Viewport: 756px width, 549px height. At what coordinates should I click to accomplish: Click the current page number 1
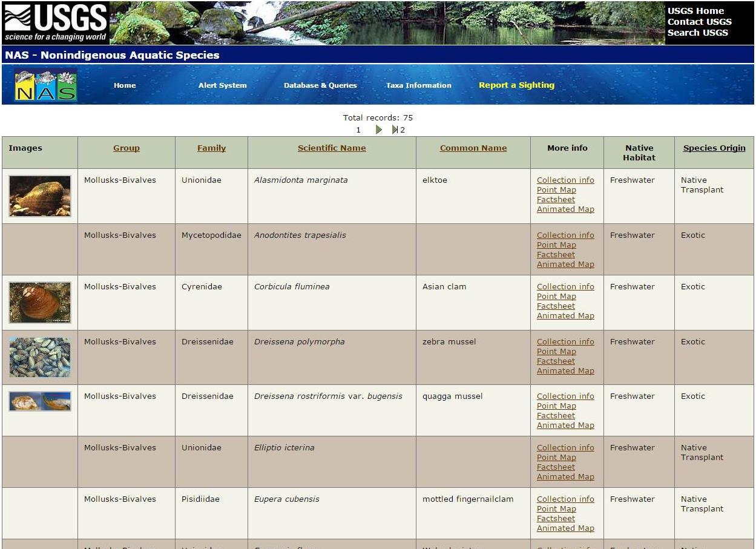358,130
